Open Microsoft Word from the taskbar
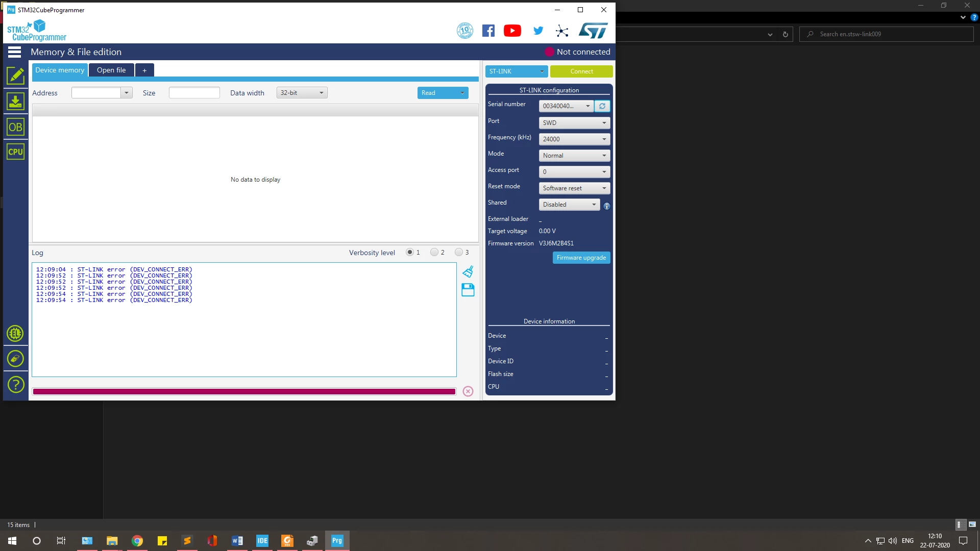980x551 pixels. coord(237,541)
